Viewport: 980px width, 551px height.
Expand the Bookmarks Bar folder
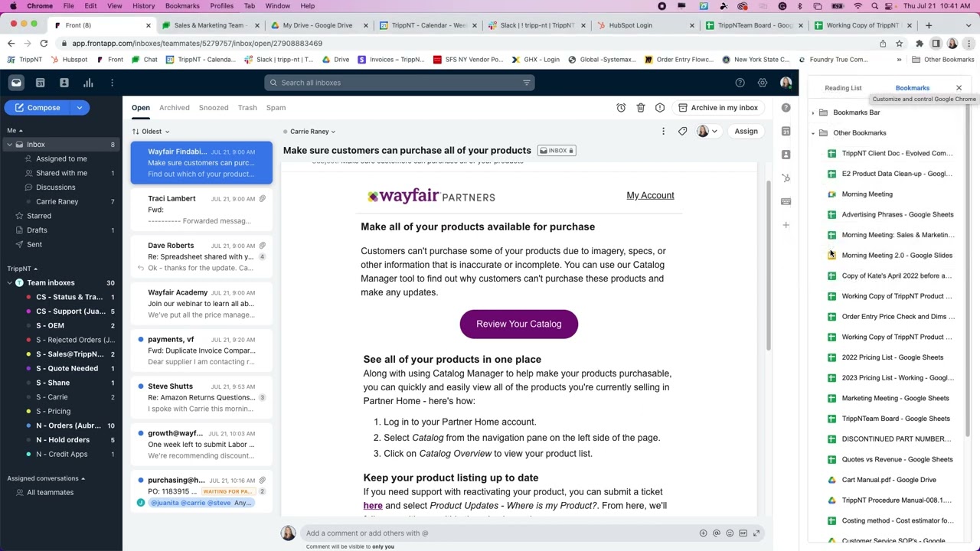tap(813, 112)
